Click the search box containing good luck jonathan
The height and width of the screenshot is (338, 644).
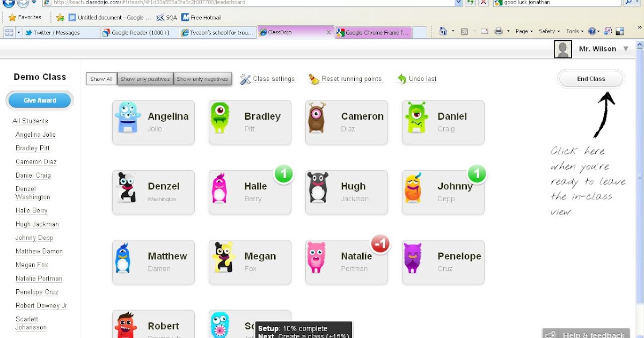(x=557, y=3)
